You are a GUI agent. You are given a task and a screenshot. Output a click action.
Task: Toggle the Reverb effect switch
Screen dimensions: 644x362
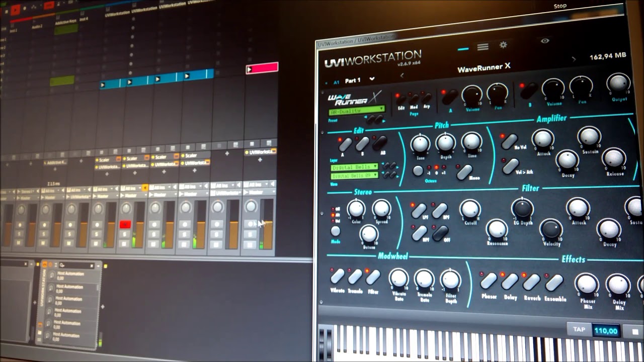[532, 282]
